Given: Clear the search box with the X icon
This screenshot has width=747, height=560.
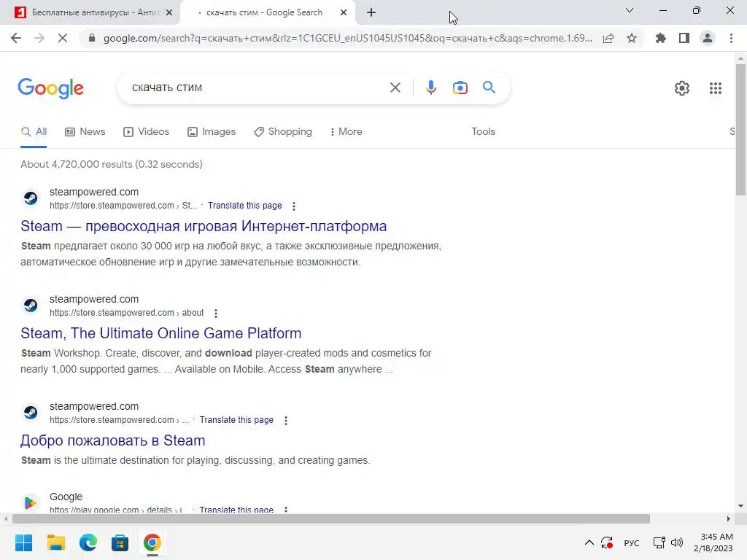Looking at the screenshot, I should pos(395,87).
